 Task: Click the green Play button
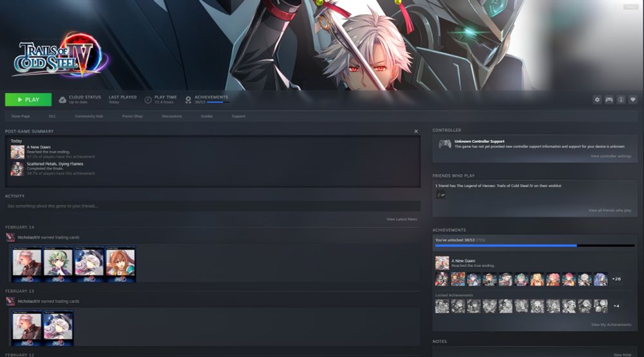tap(28, 100)
